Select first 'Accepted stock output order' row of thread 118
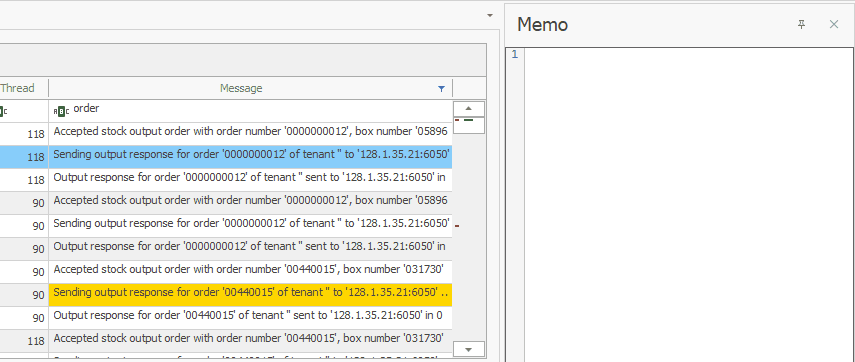Screen dimensions: 855x362 250,134
